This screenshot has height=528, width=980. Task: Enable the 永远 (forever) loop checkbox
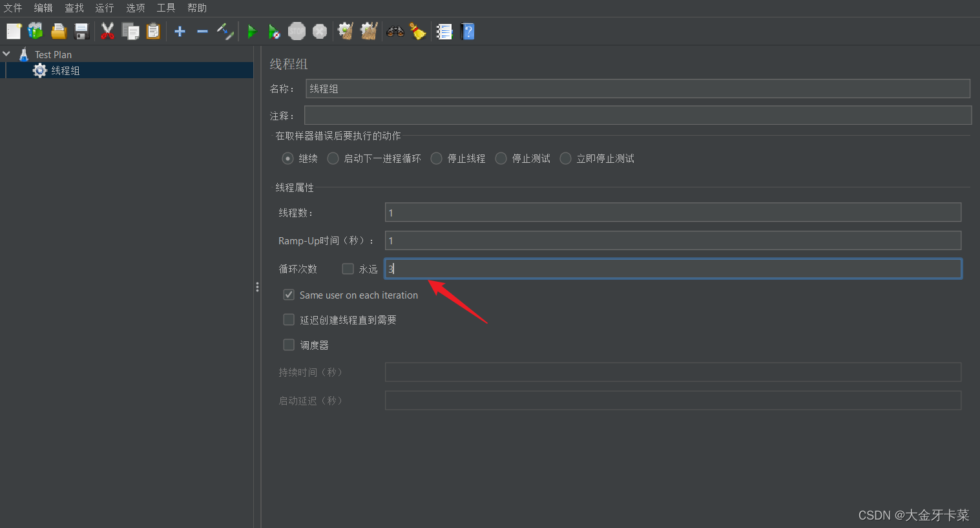tap(348, 268)
